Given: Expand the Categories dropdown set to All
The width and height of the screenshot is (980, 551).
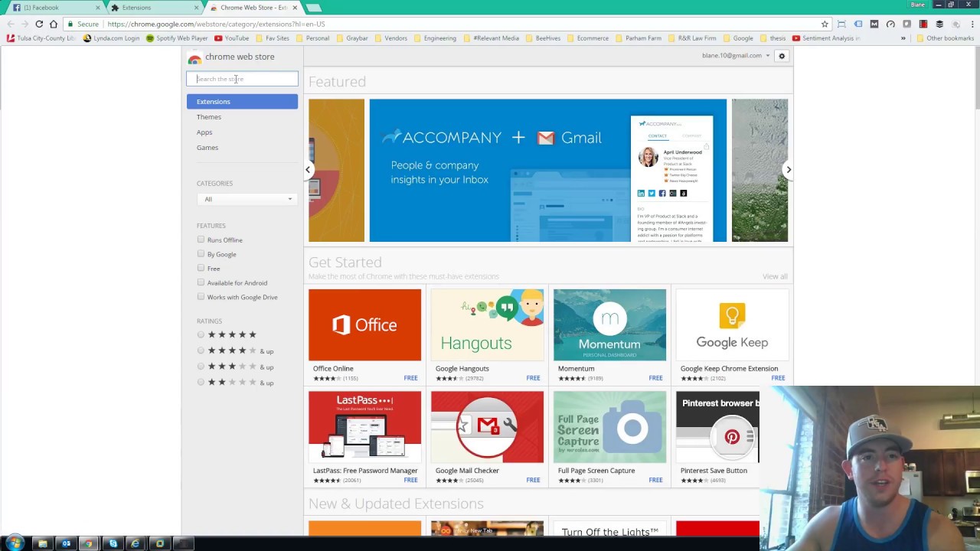Looking at the screenshot, I should (x=246, y=199).
